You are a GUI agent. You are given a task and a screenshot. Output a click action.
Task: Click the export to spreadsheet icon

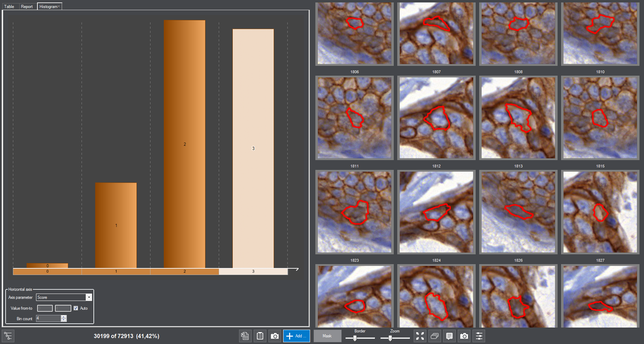point(245,336)
